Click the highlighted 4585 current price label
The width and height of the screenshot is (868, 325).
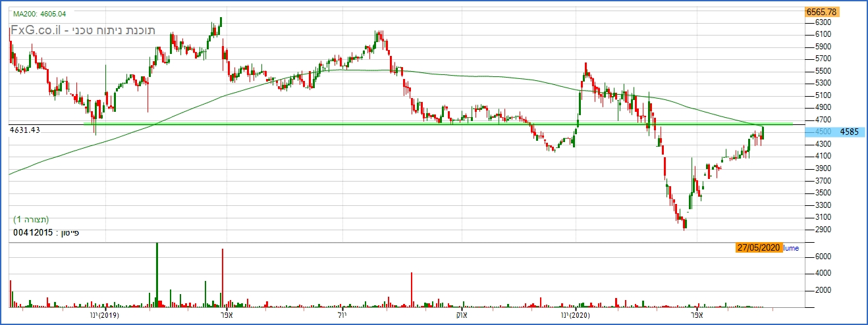click(x=835, y=132)
